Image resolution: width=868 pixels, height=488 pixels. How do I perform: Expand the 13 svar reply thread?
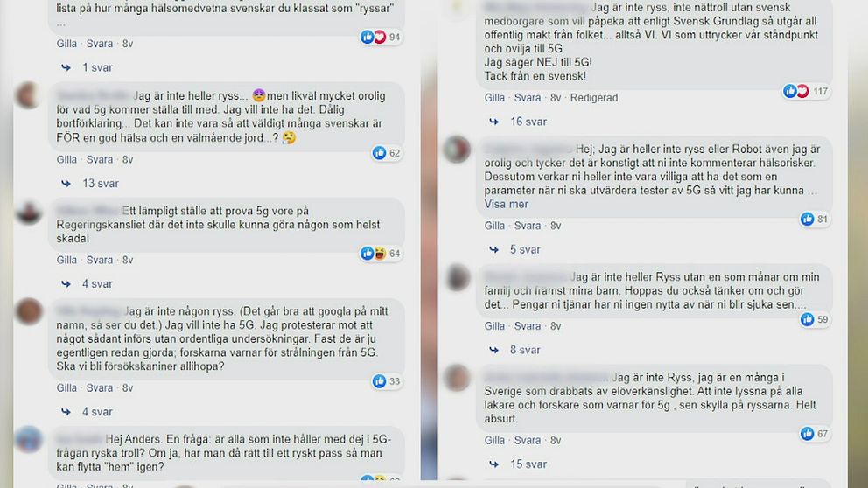click(x=101, y=183)
